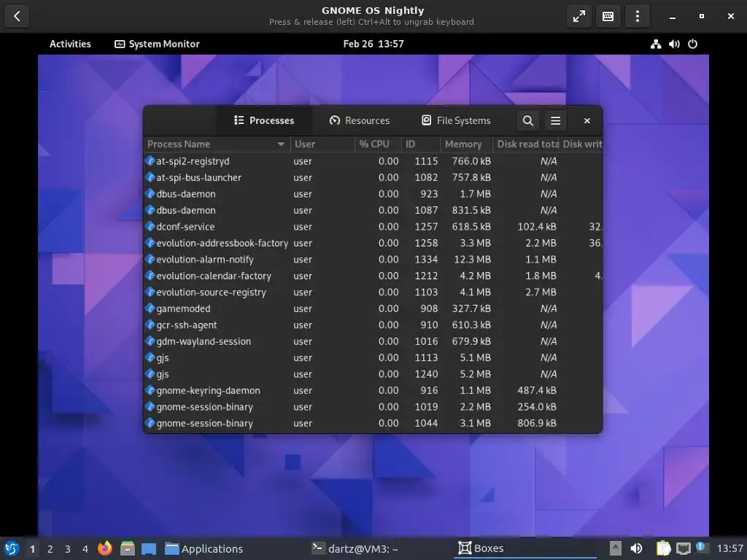Switch to the Processes tab
Image resolution: width=747 pixels, height=560 pixels.
264,120
